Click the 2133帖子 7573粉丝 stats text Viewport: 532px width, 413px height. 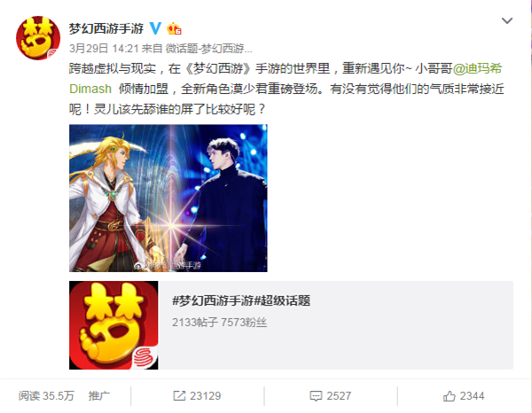tap(220, 322)
